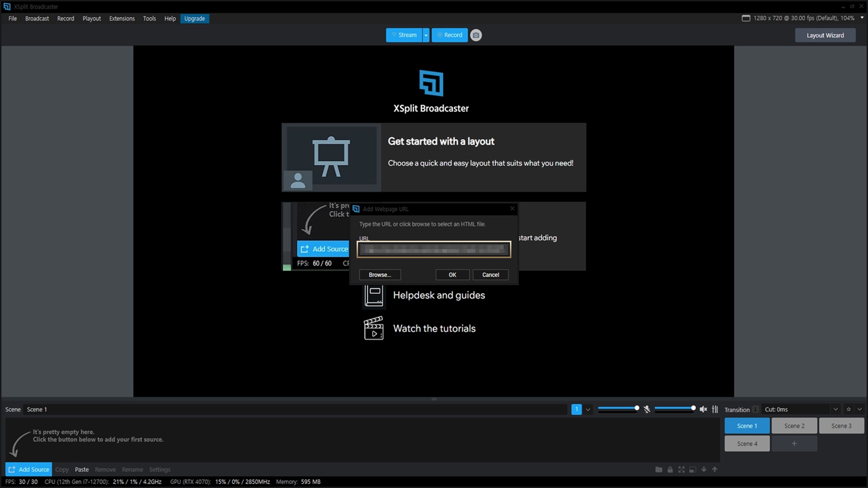Toggle the speaker mute icon
Image resolution: width=868 pixels, height=488 pixels.
tap(703, 409)
